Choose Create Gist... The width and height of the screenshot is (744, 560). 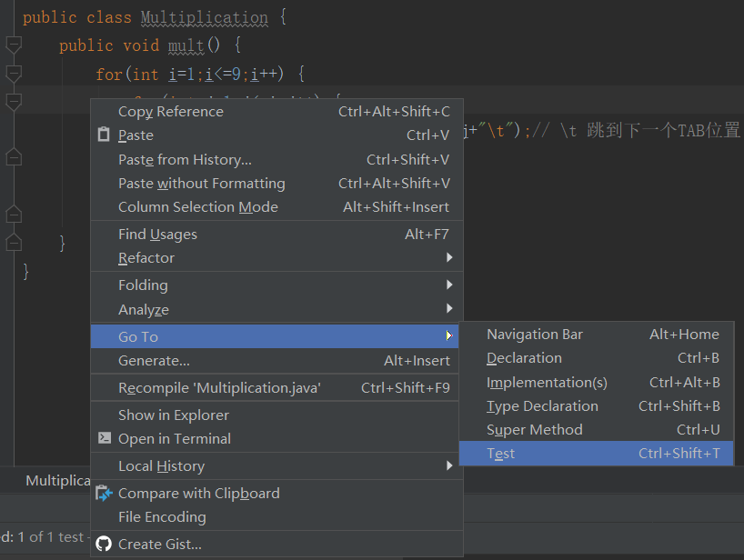tap(276, 544)
